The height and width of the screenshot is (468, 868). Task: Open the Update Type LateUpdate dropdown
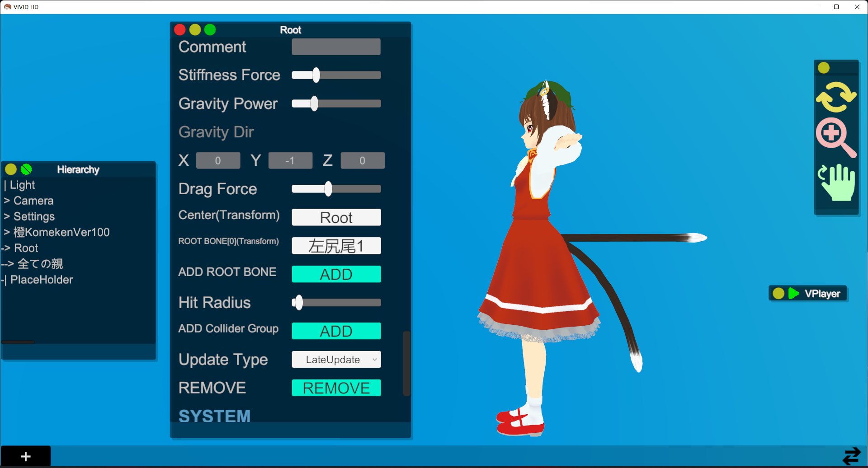(336, 360)
